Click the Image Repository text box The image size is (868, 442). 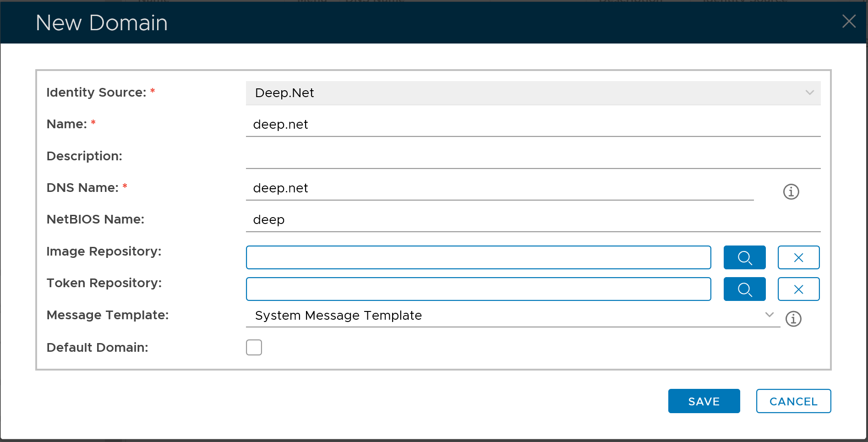478,257
